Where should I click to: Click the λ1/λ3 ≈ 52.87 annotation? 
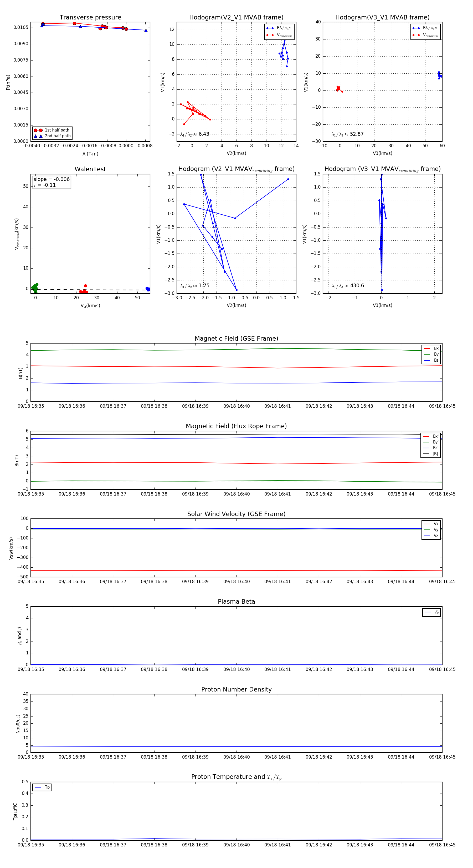[347, 134]
